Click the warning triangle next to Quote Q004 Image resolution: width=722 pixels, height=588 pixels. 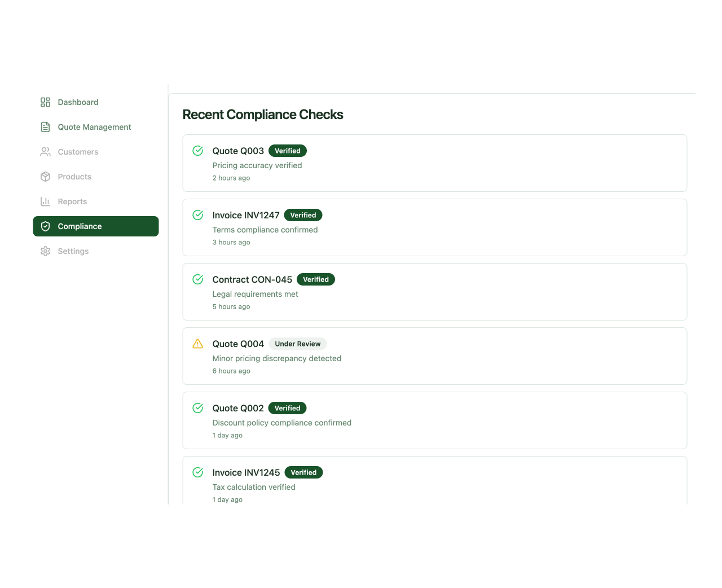197,344
